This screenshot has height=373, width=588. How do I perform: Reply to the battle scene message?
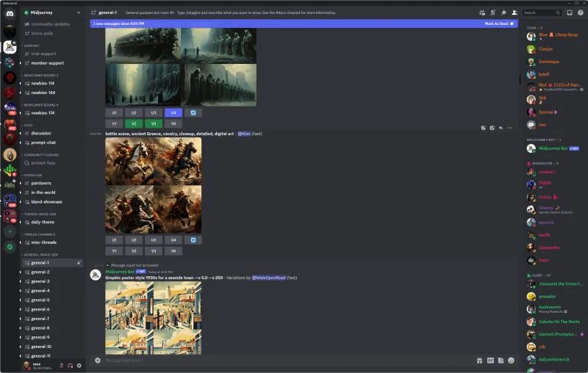(x=501, y=128)
